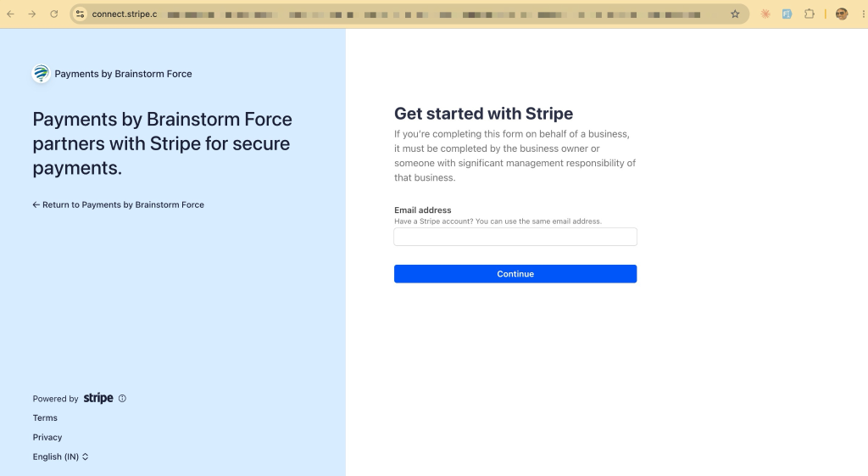
Task: Click the Brainstorm Force logo icon
Action: coord(41,74)
